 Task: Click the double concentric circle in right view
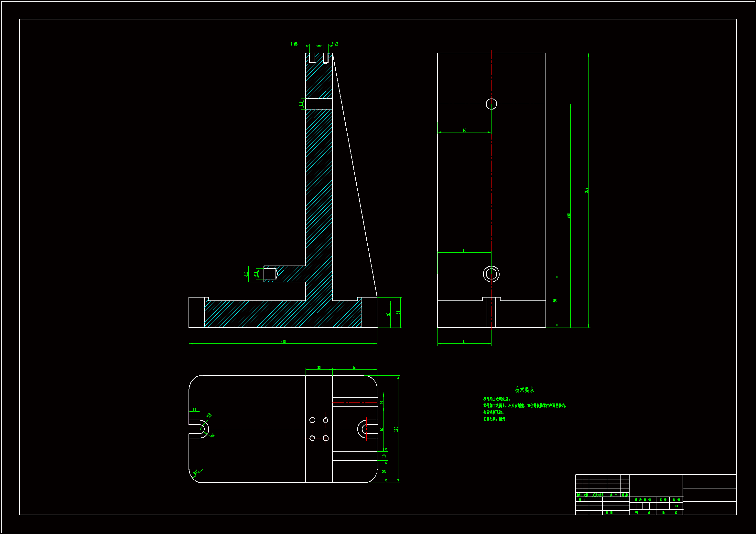coord(491,274)
